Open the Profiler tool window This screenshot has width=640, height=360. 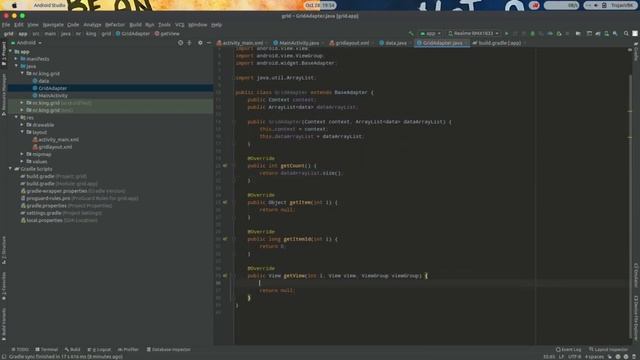click(x=128, y=349)
